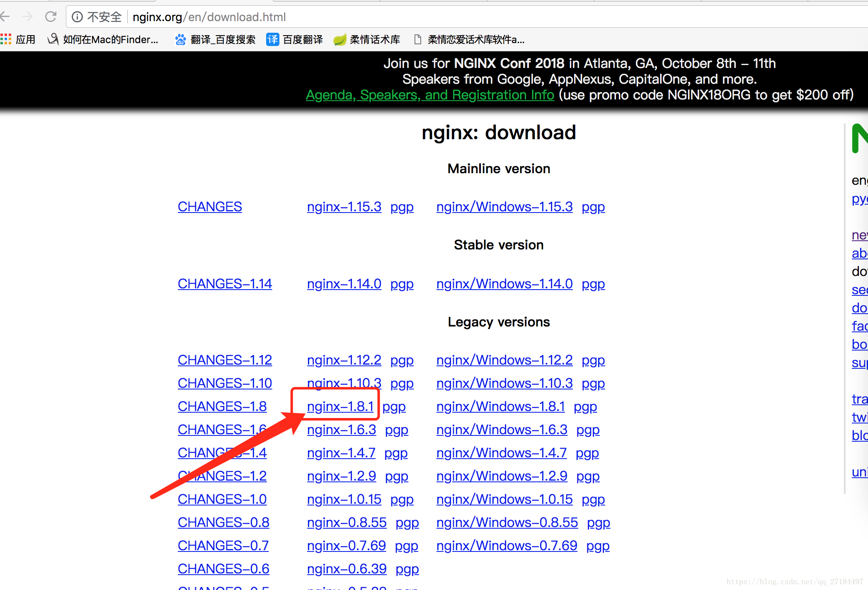Download nginx-1.14.0 stable source

pyautogui.click(x=344, y=284)
